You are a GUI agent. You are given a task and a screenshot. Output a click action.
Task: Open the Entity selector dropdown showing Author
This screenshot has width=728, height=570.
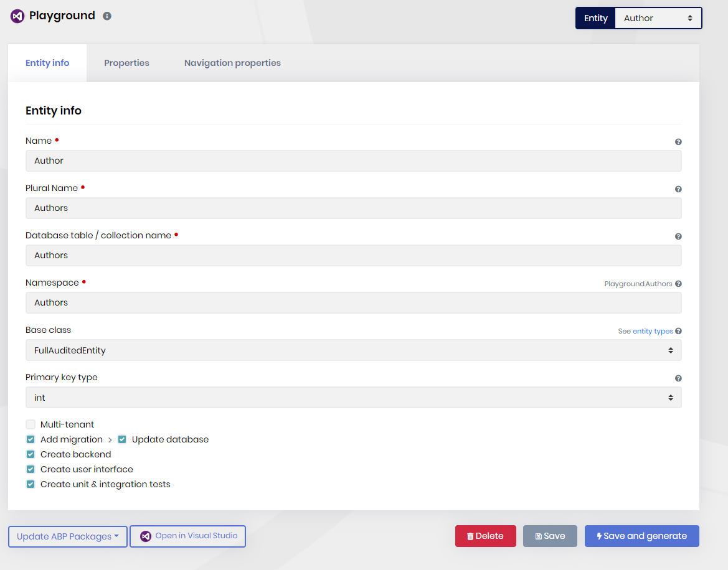tap(658, 18)
